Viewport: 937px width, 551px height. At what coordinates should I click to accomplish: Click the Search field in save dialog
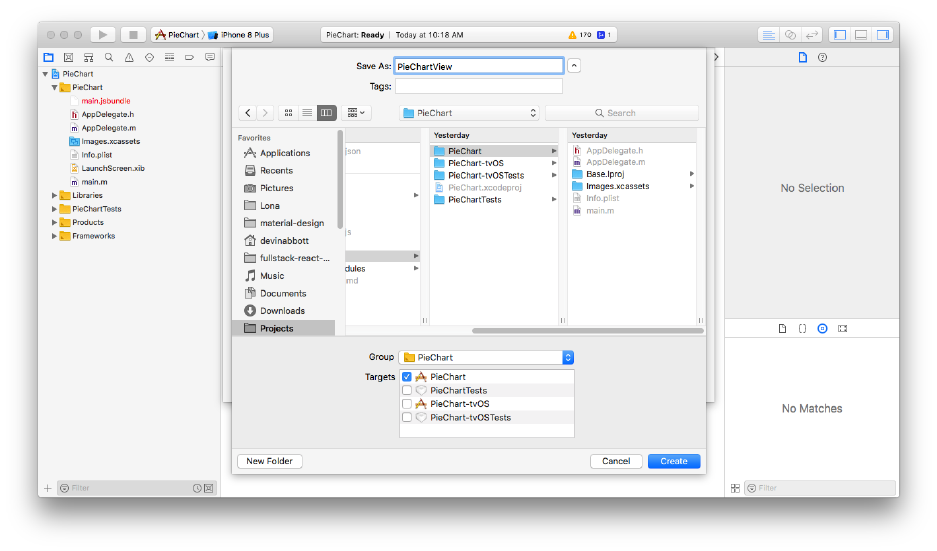pos(621,113)
